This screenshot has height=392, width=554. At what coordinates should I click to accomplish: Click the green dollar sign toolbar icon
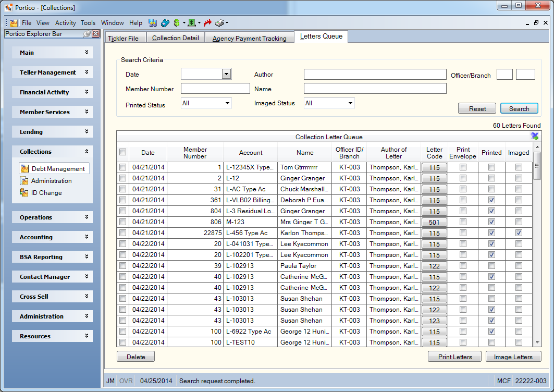point(177,23)
